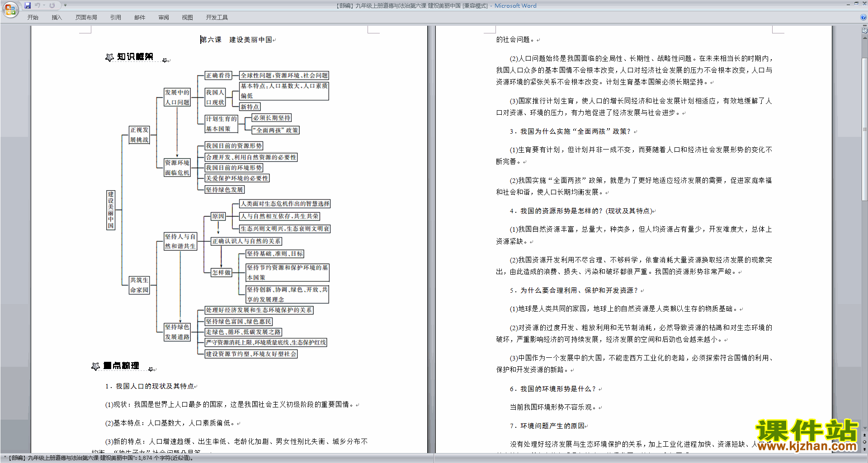Click heading 5．为什么要合理利用、保护和开发资源
Screen dimensions: 868x463
[574, 290]
